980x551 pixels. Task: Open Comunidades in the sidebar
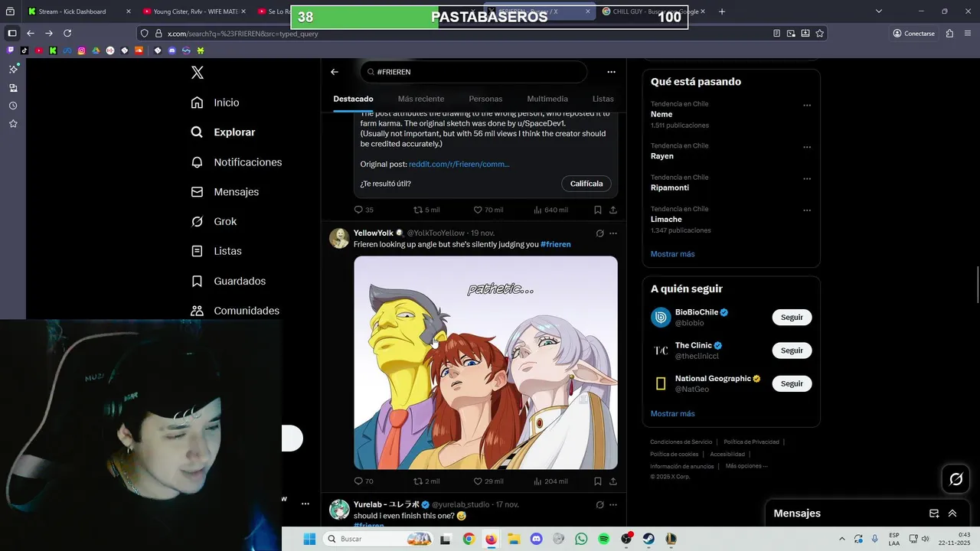tap(235, 311)
